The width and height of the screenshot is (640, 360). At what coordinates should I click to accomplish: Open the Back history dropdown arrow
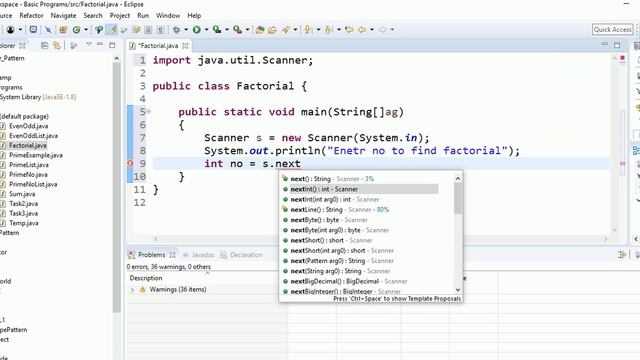click(x=371, y=29)
